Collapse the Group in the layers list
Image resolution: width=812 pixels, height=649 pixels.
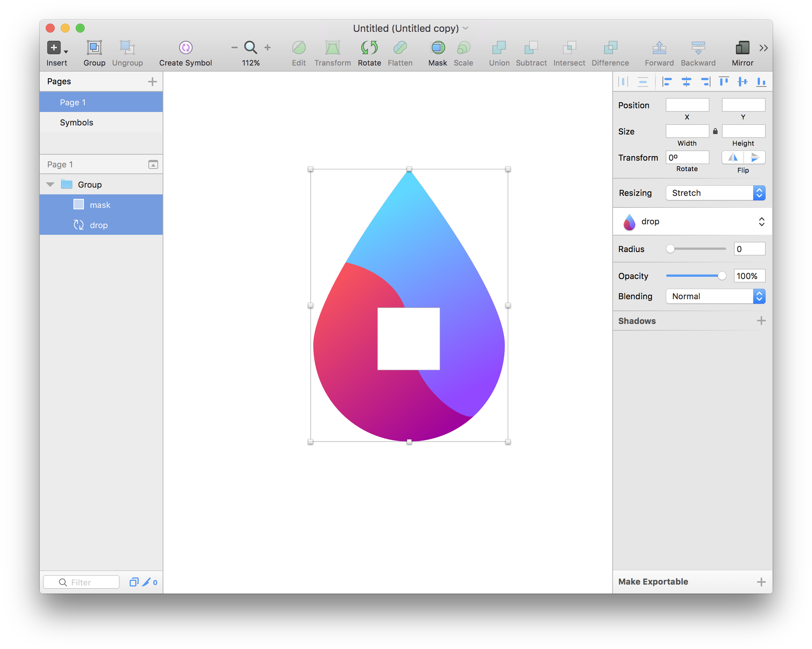(x=50, y=184)
